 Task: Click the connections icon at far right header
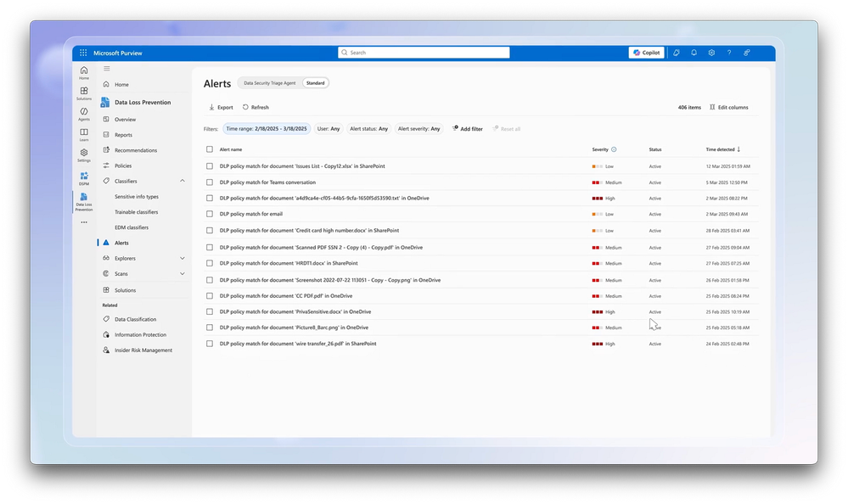click(x=746, y=53)
